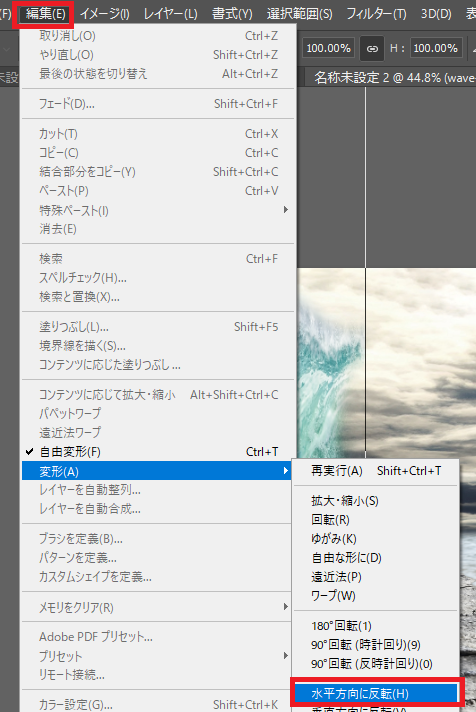Toggle the checked 自由変形(F) item
Image resolution: width=476 pixels, height=712 pixels.
click(159, 452)
